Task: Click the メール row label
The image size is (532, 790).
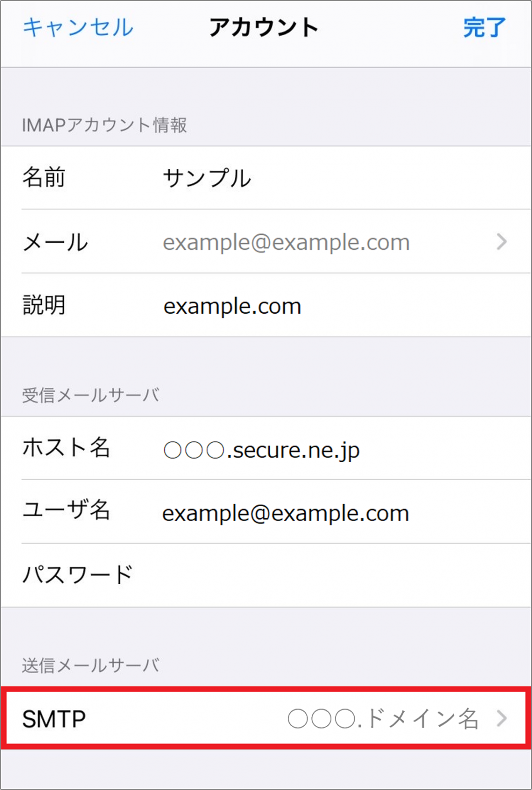Action: (55, 242)
